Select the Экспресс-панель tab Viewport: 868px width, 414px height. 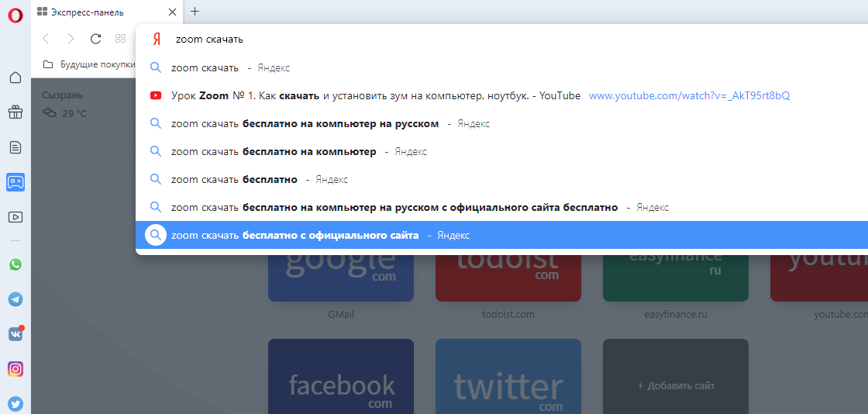106,12
